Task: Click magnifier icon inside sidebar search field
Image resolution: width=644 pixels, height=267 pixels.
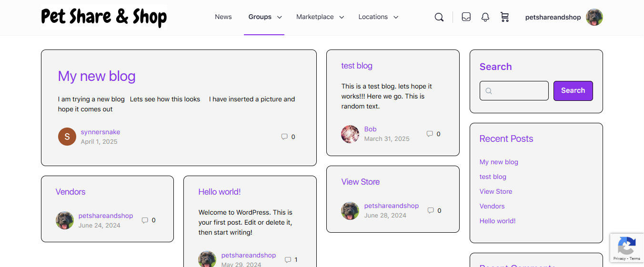Action: [489, 91]
